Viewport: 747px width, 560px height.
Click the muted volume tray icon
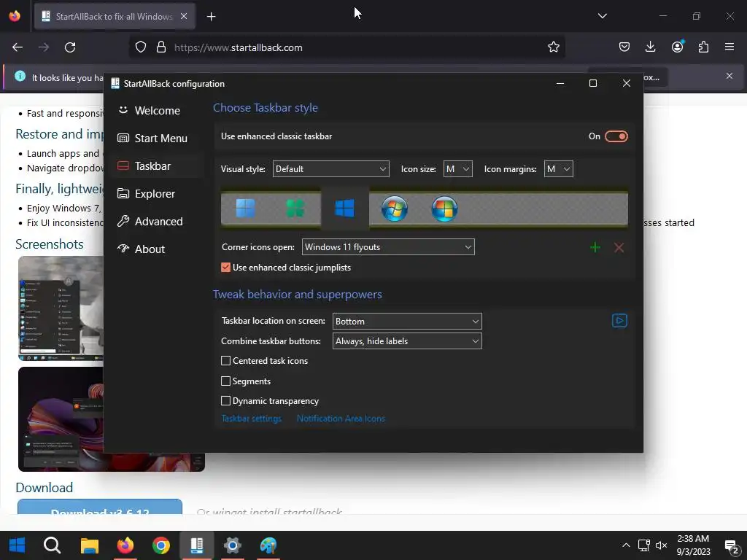[661, 545]
